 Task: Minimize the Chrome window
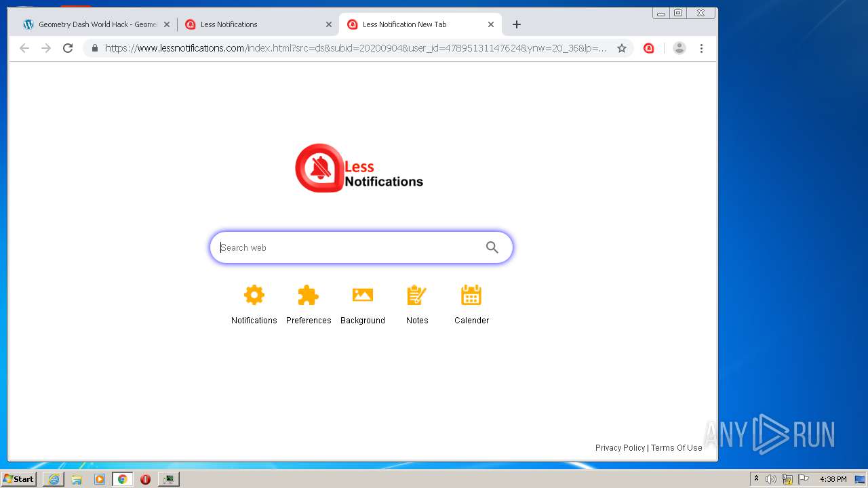point(661,13)
